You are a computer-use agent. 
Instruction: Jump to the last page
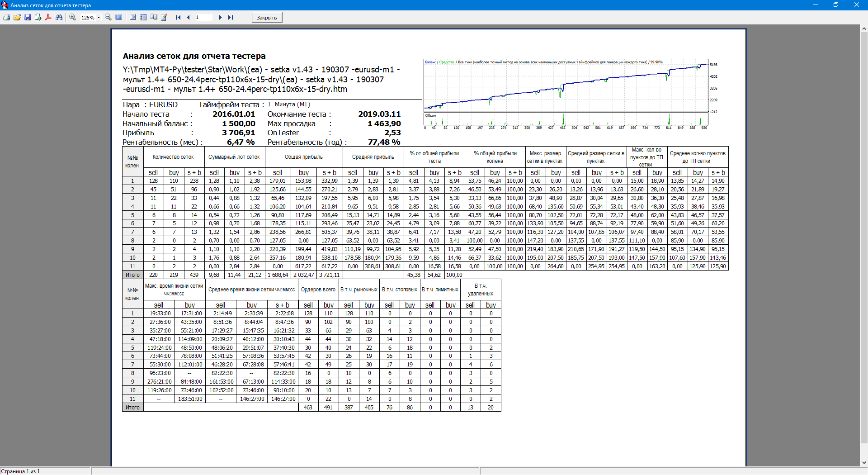[x=231, y=17]
